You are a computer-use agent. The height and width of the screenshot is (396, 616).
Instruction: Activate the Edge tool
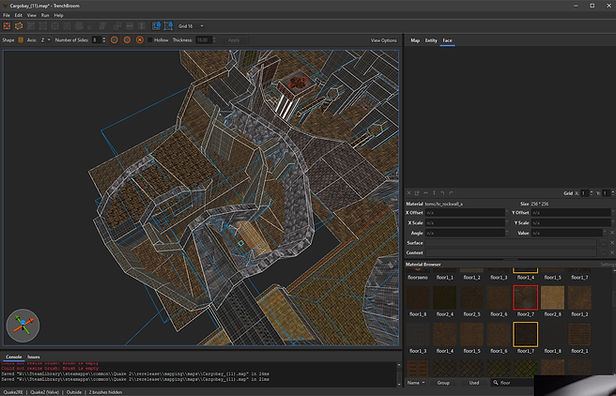pyautogui.click(x=55, y=26)
